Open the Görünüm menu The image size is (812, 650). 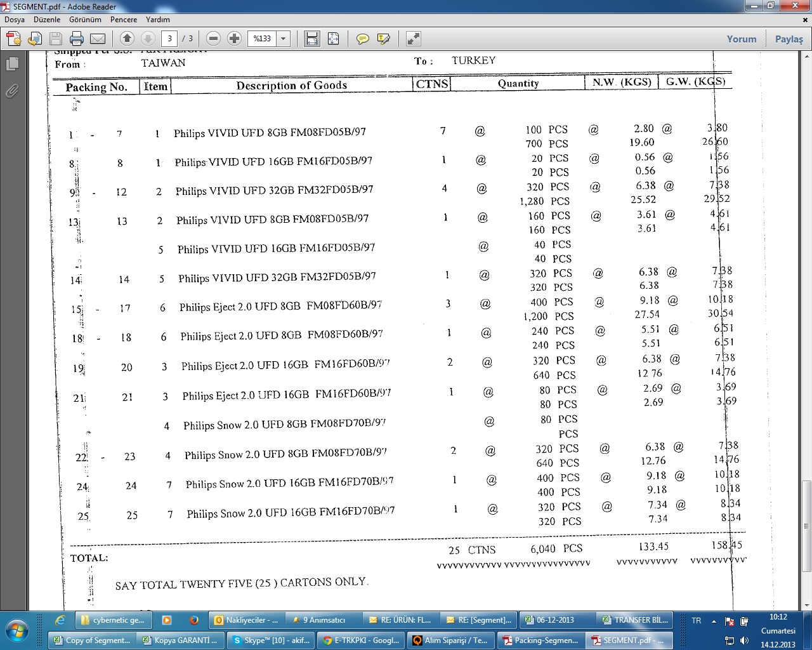tap(85, 20)
